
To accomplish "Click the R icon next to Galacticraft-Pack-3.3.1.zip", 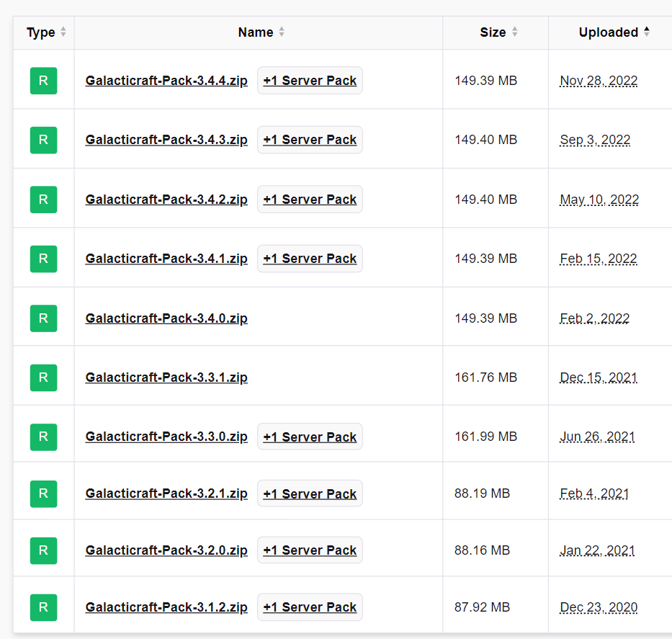I will click(43, 377).
